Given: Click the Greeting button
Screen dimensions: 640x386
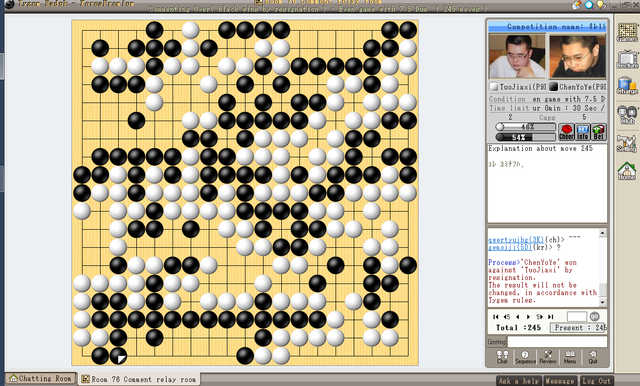Looking at the screenshot, I should (496, 342).
